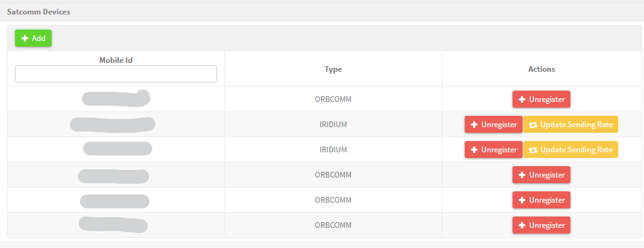Screen dimensions: 644x248
Task: Click plus icon in first row Unregister button
Action: point(523,99)
